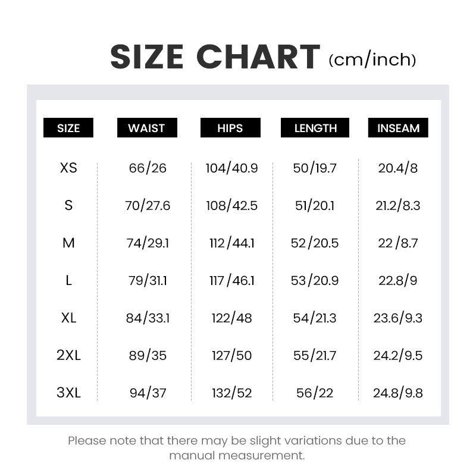Select the 3XL size row label

(68, 393)
